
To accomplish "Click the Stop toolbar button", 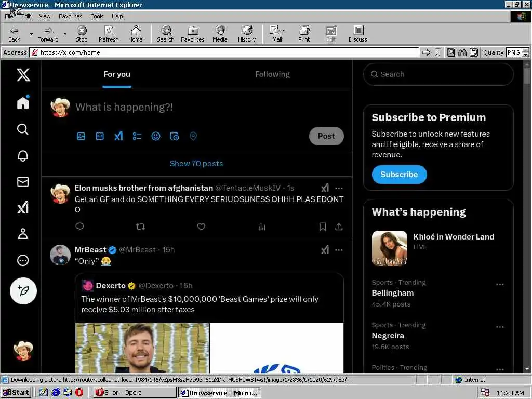I will click(x=82, y=34).
